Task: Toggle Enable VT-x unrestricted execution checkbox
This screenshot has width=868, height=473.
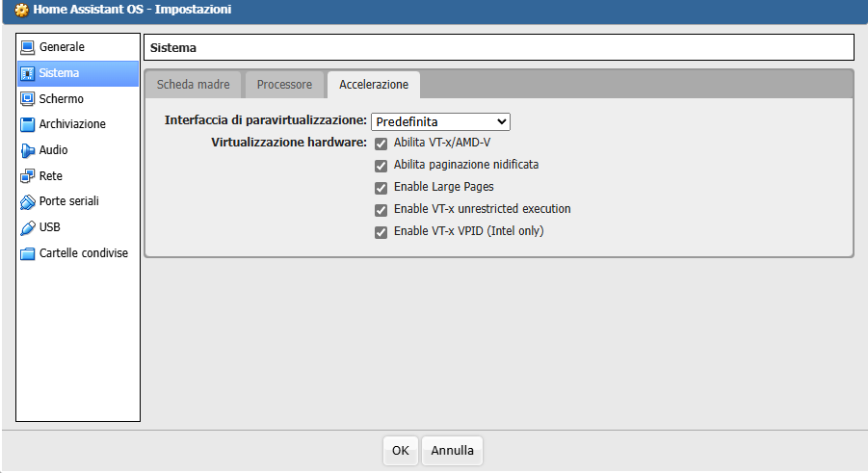Action: coord(381,210)
